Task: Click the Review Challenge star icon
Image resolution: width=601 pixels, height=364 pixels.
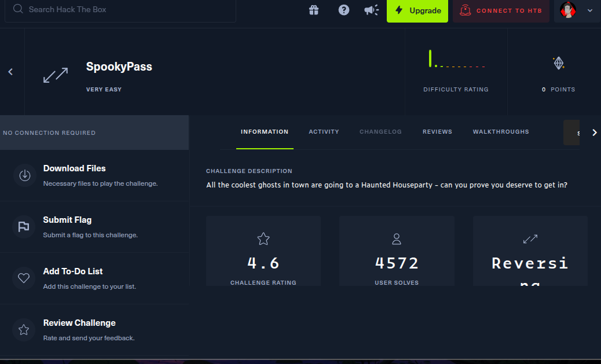Action: (x=24, y=329)
